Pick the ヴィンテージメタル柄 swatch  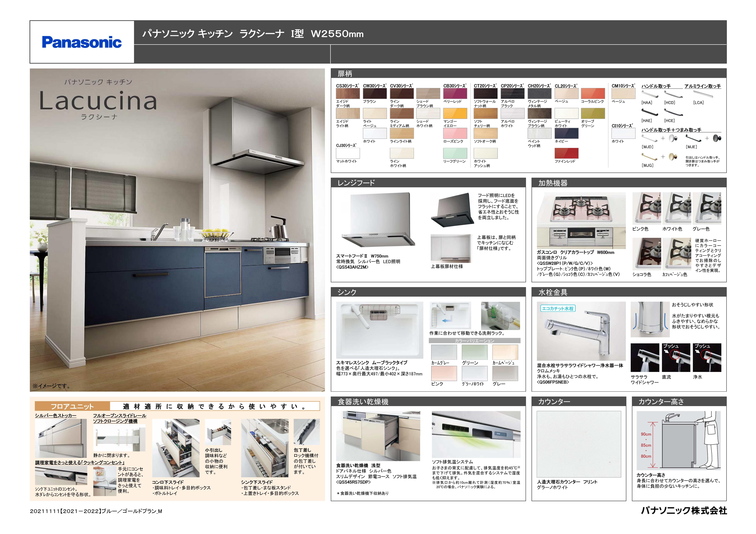(540, 93)
